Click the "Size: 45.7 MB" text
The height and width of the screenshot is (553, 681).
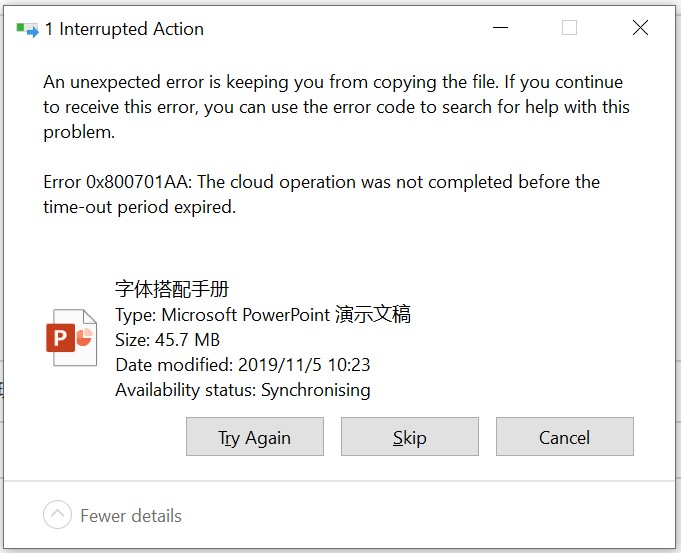pyautogui.click(x=167, y=340)
